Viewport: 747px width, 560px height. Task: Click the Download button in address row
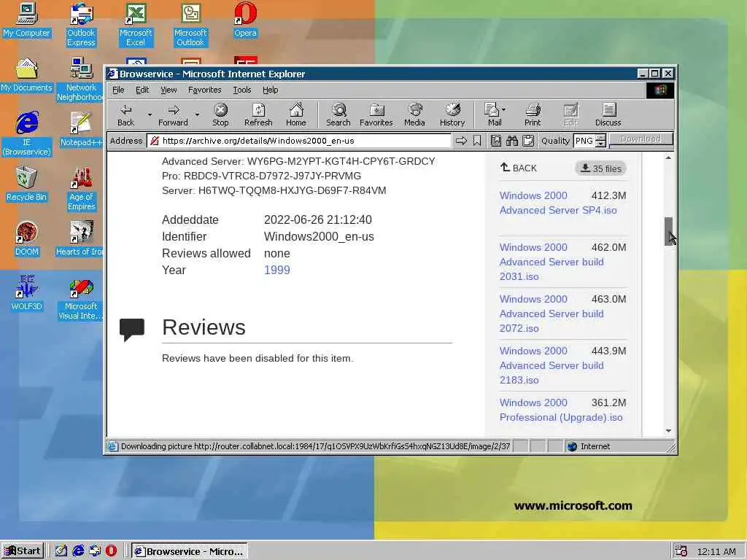tap(640, 139)
